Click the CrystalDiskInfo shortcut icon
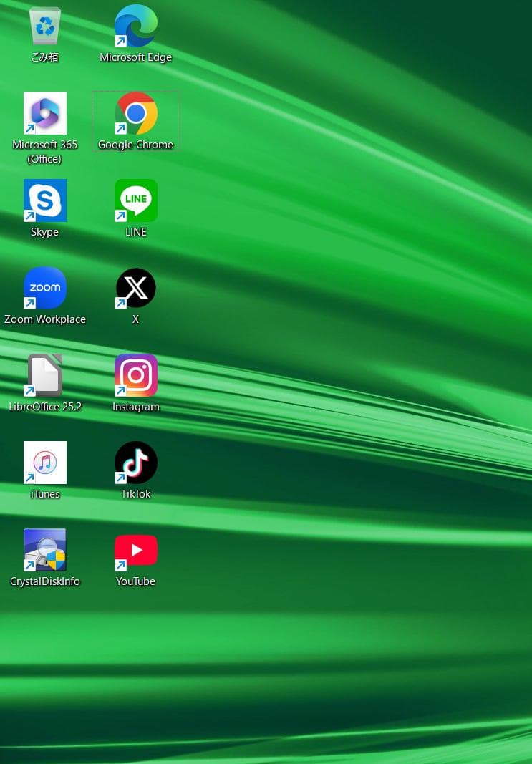The height and width of the screenshot is (764, 532). (x=45, y=550)
